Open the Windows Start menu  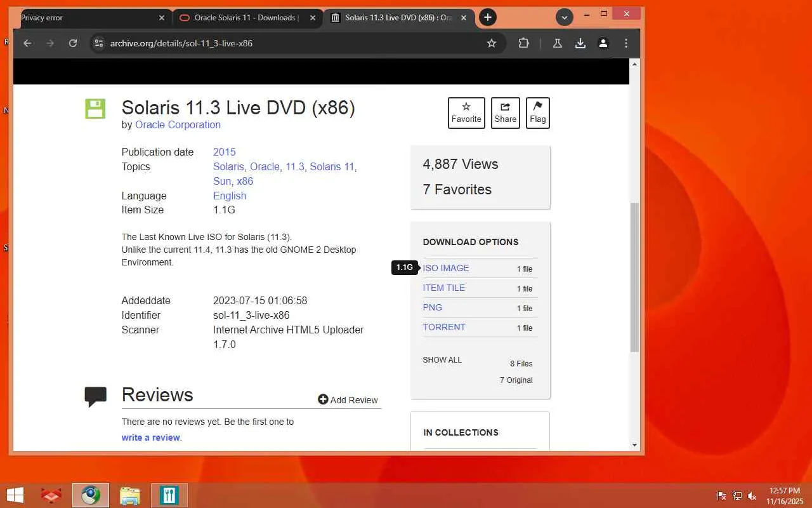[x=15, y=495]
